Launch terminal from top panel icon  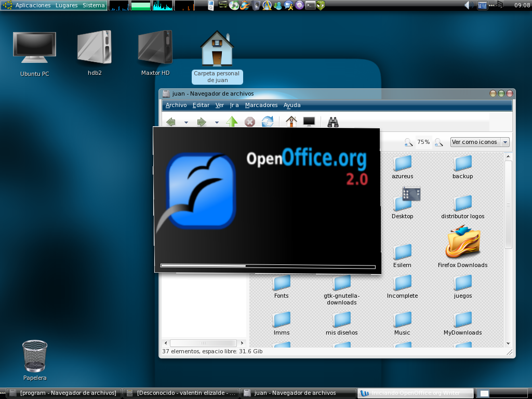pyautogui.click(x=310, y=5)
